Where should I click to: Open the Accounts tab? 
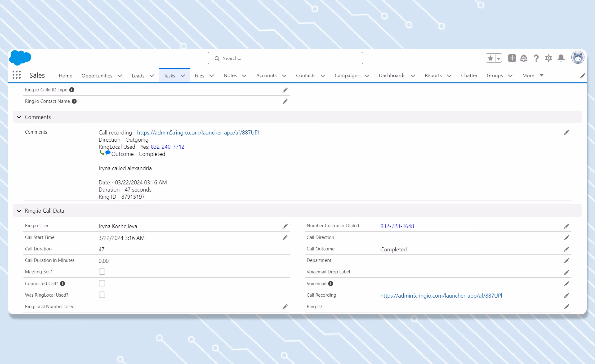point(266,76)
